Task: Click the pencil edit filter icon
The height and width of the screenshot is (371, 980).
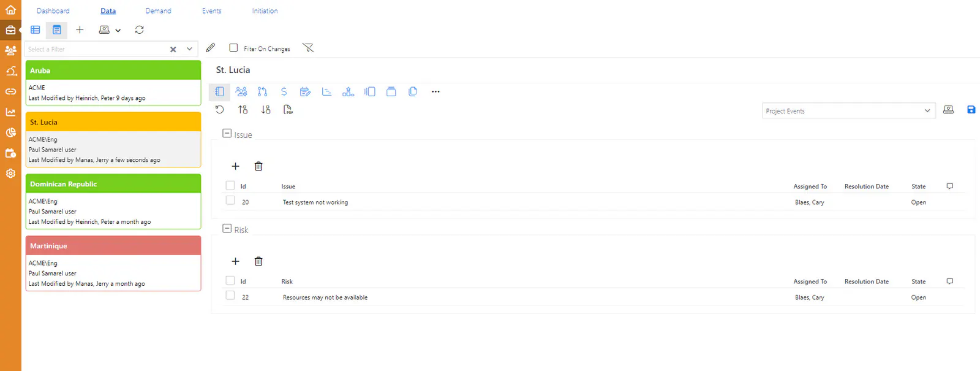Action: coord(211,48)
